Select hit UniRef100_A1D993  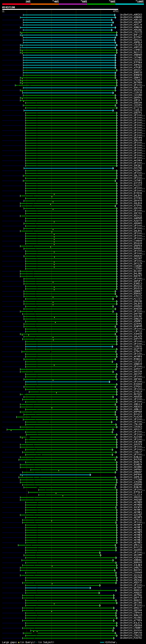click(x=131, y=550)
